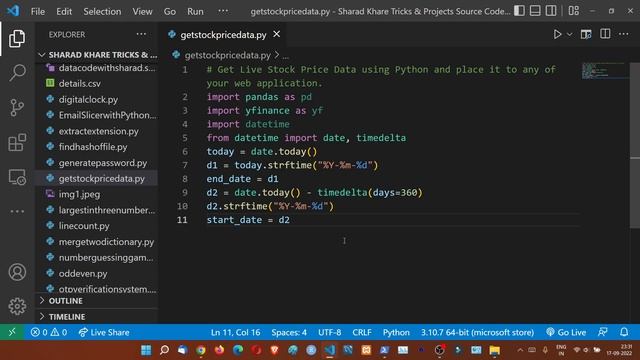Open Explorer views and more actions
The image size is (640, 360).
pyautogui.click(x=141, y=34)
